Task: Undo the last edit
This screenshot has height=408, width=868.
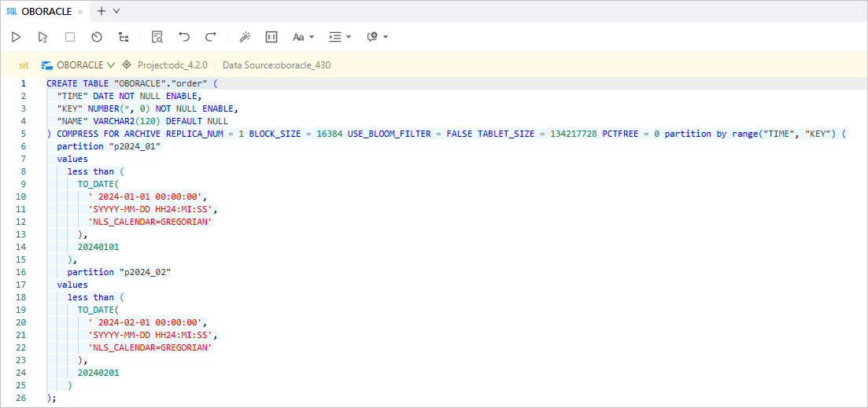Action: (184, 37)
